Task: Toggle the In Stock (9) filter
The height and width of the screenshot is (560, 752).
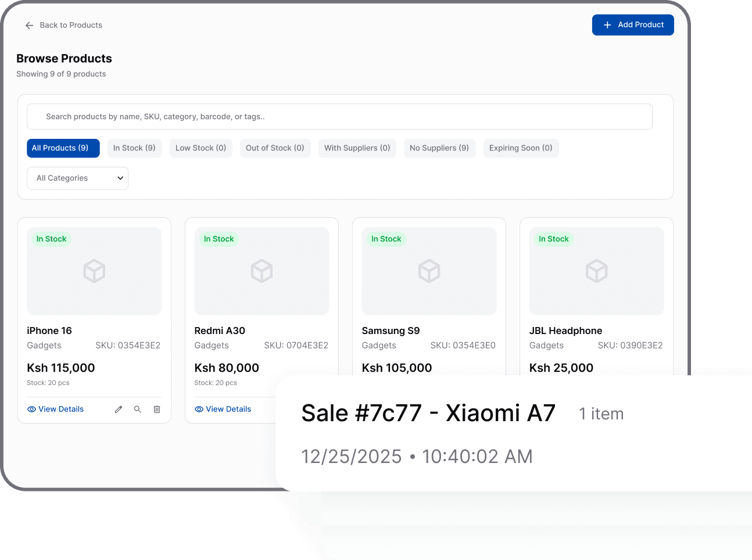Action: (134, 148)
